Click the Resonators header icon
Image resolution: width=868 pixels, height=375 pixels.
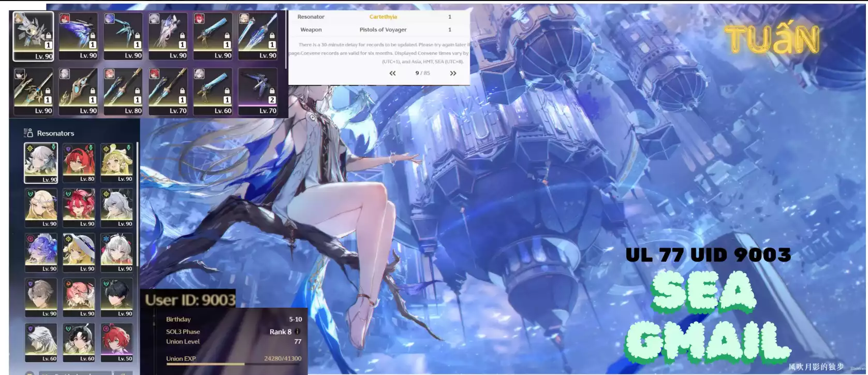pos(28,133)
